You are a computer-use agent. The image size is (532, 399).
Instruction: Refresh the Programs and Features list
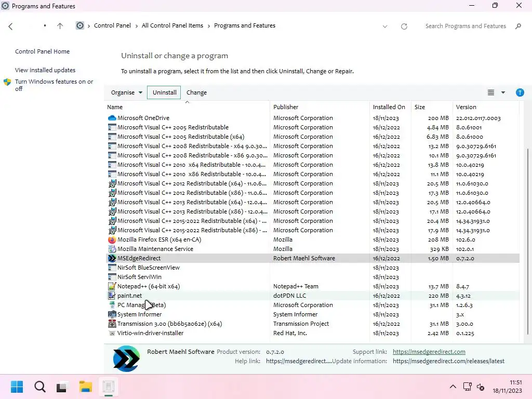404,26
